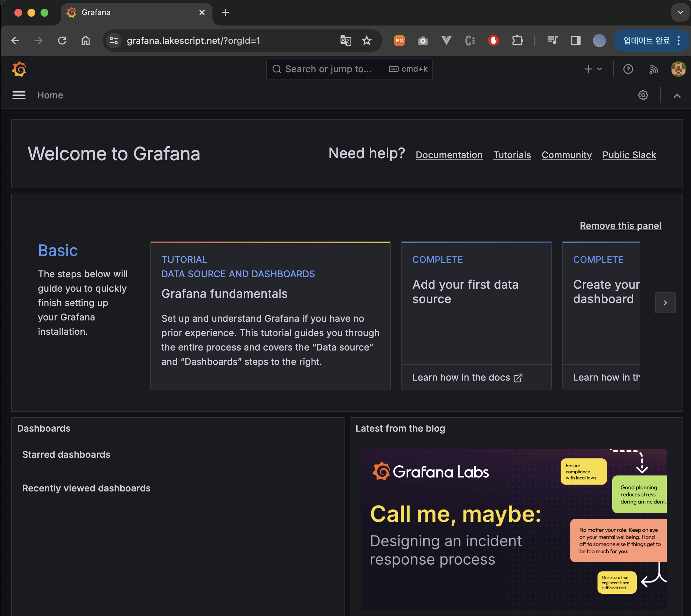Click the user profile avatar
This screenshot has width=691, height=616.
pyautogui.click(x=678, y=69)
